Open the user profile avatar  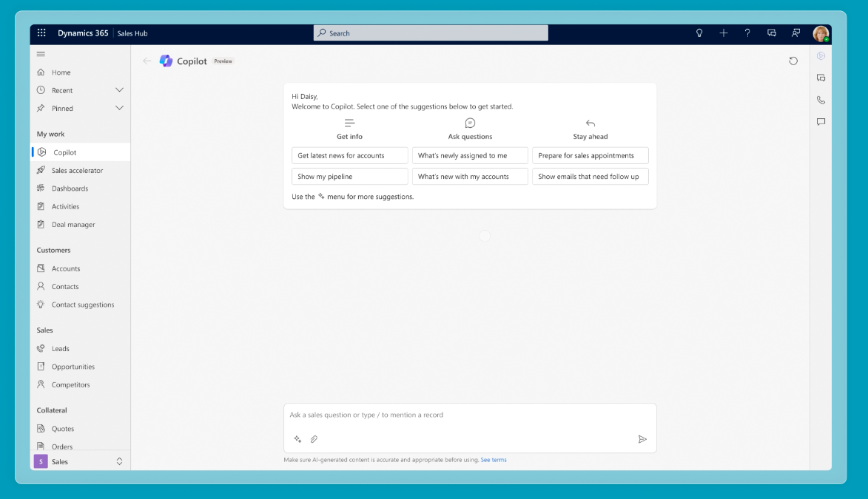821,33
